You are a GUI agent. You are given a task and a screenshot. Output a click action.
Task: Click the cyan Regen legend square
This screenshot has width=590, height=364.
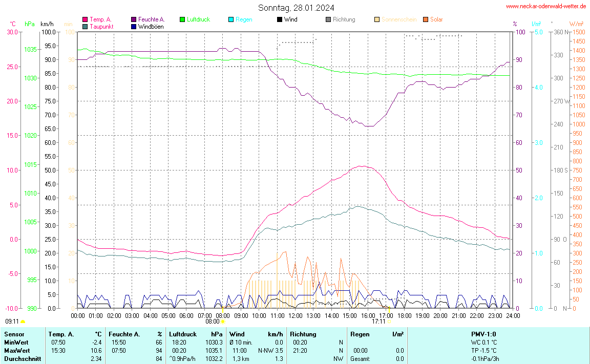coord(231,19)
